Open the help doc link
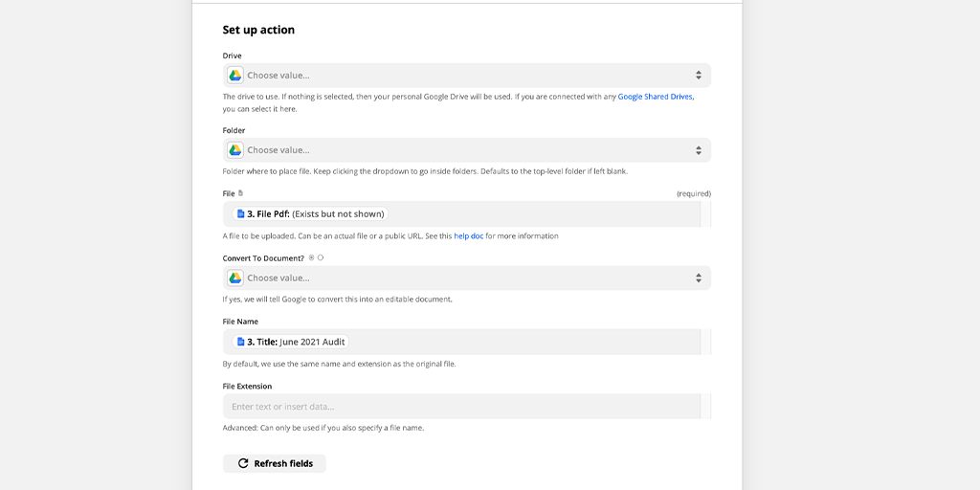This screenshot has height=490, width=980. (469, 236)
